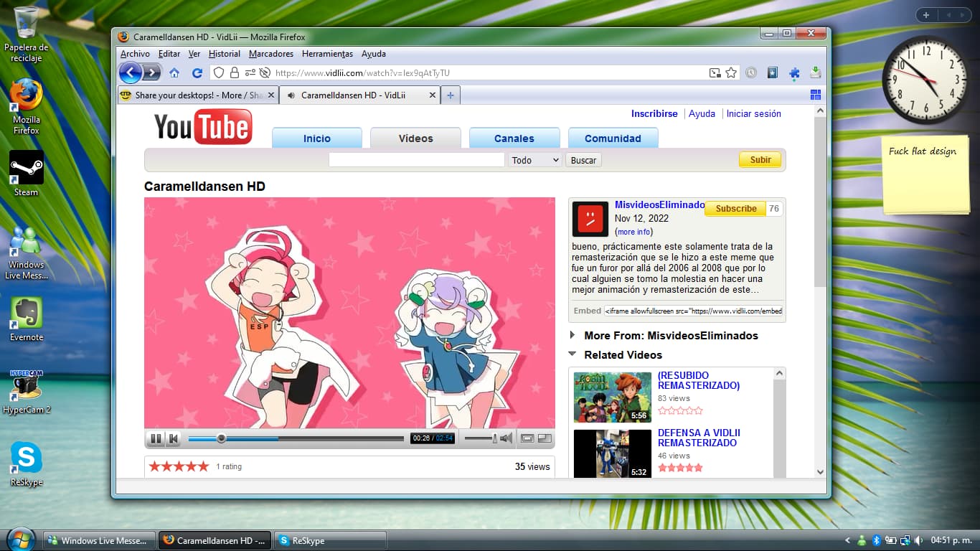
Task: Select the Canales site tab
Action: click(514, 138)
